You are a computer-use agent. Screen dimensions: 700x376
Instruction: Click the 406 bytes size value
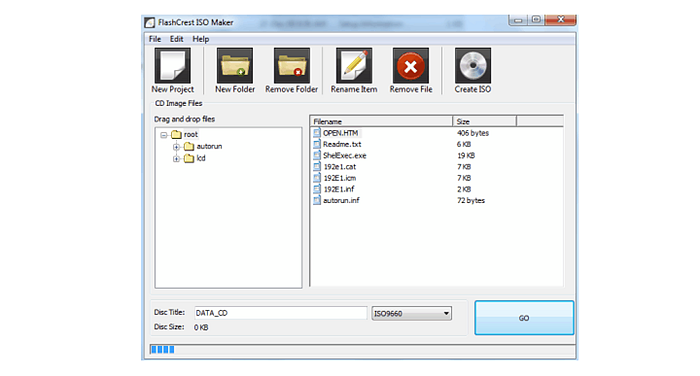(473, 133)
